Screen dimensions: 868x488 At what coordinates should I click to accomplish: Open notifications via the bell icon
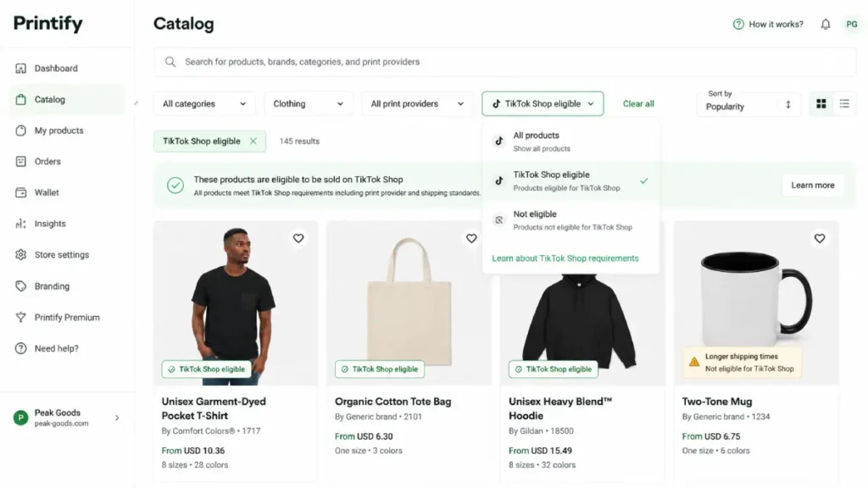point(826,25)
